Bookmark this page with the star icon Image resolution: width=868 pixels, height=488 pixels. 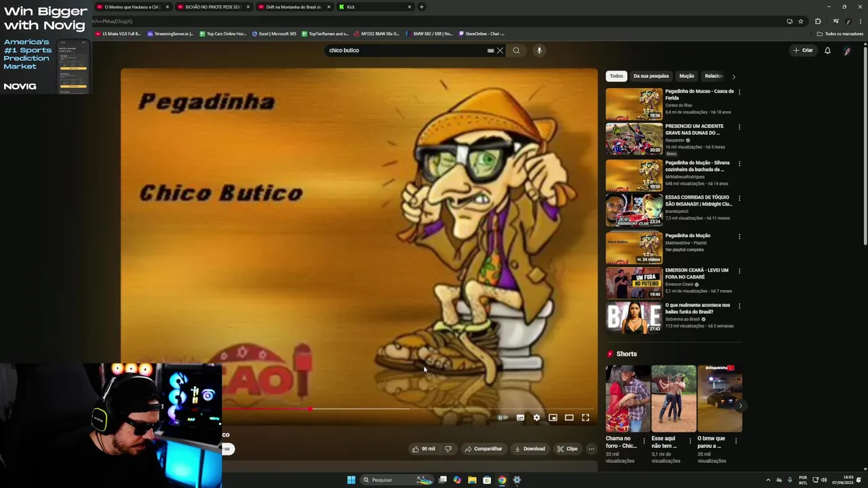(801, 21)
